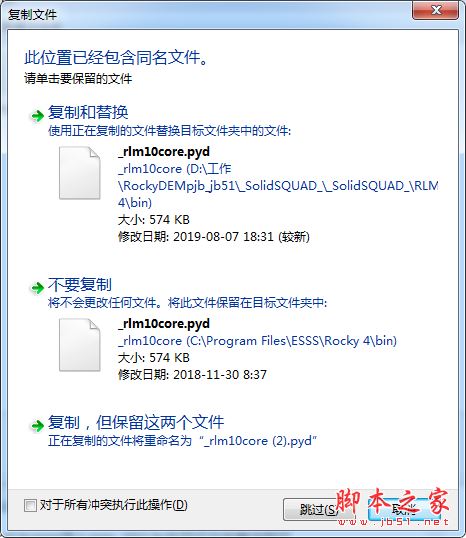The width and height of the screenshot is (466, 538).
Task: Click the 跳过(S) button
Action: point(316,510)
